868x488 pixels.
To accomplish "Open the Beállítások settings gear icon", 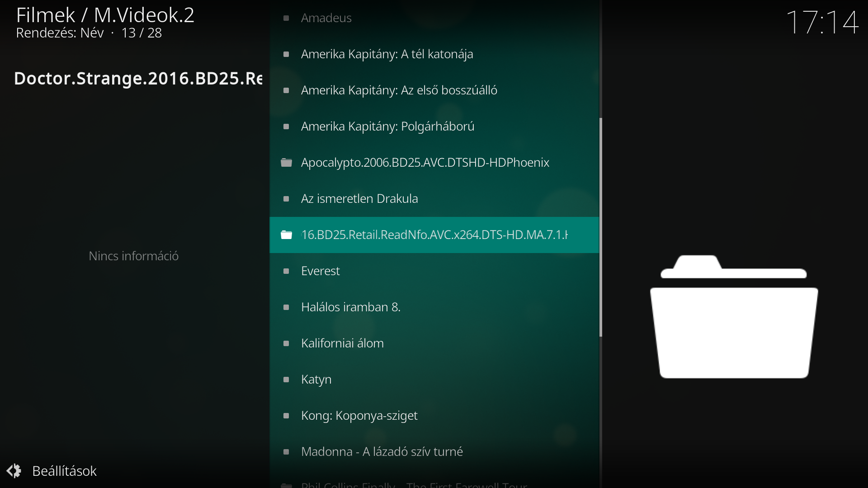I will 14,471.
